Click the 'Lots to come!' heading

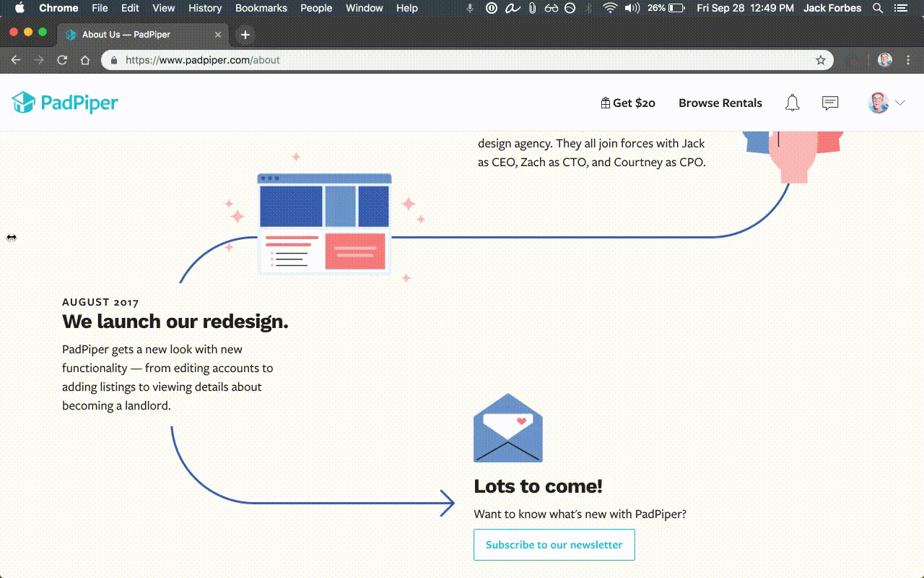(538, 486)
